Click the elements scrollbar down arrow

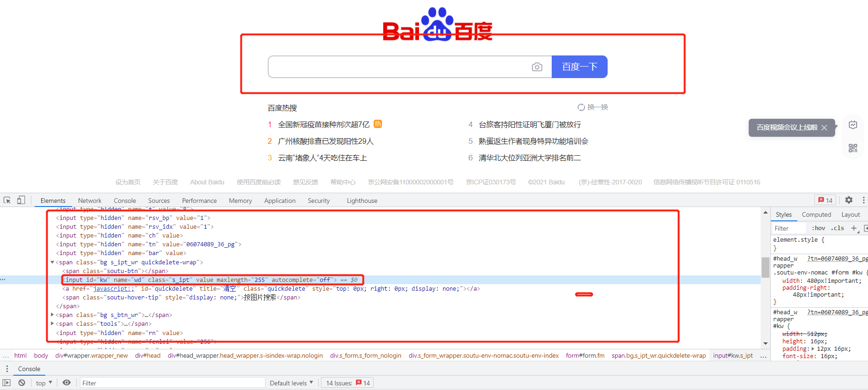click(x=765, y=343)
